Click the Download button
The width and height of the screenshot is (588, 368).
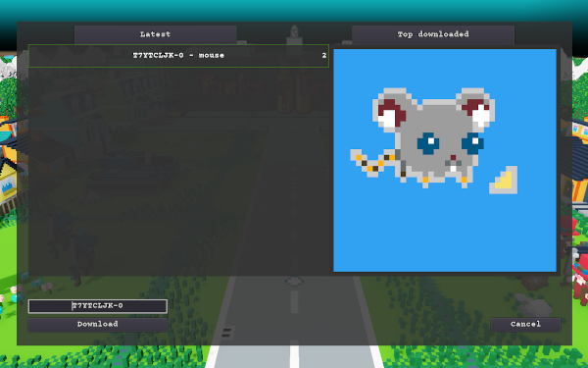97,325
